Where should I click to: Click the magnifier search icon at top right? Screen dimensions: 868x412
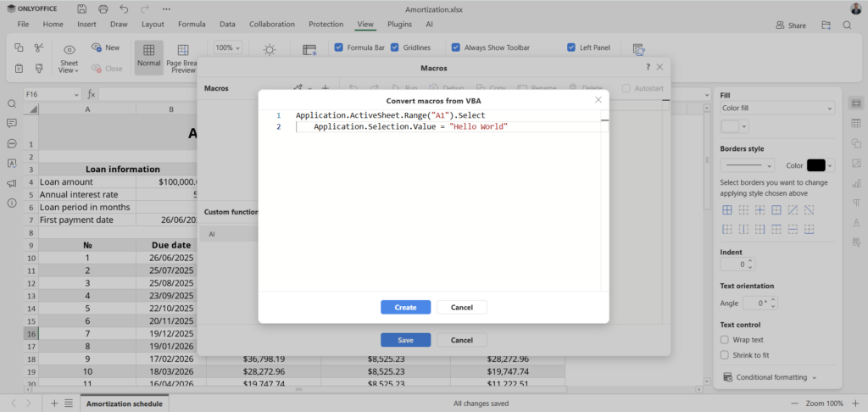847,25
